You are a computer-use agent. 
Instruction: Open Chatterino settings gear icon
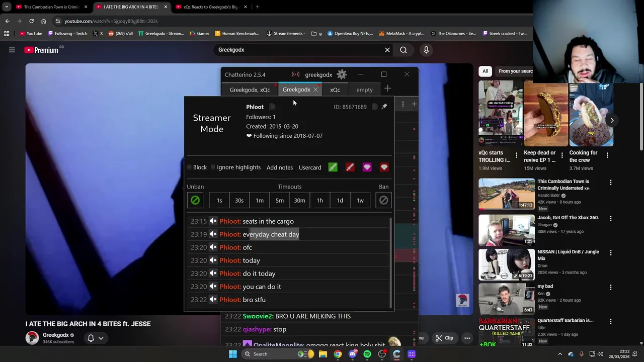[342, 75]
